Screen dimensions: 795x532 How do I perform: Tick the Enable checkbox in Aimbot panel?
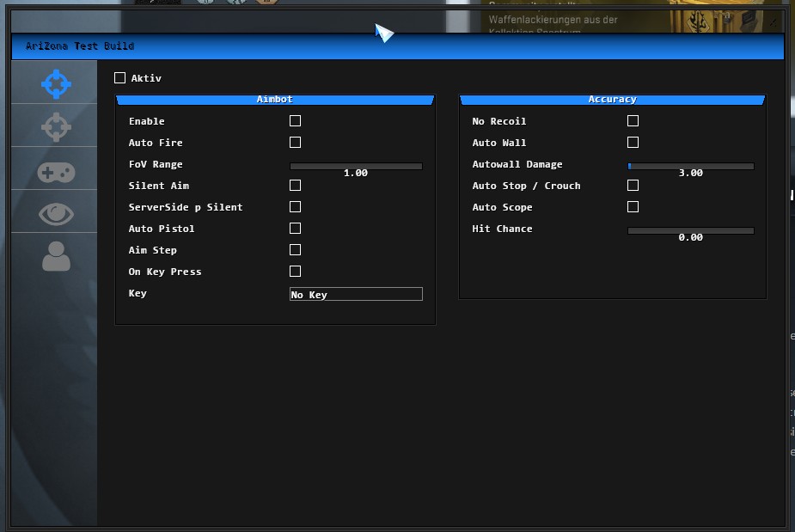295,121
